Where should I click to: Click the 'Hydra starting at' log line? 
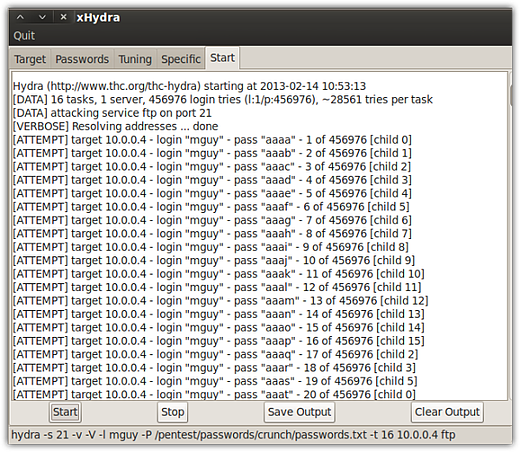pos(189,86)
